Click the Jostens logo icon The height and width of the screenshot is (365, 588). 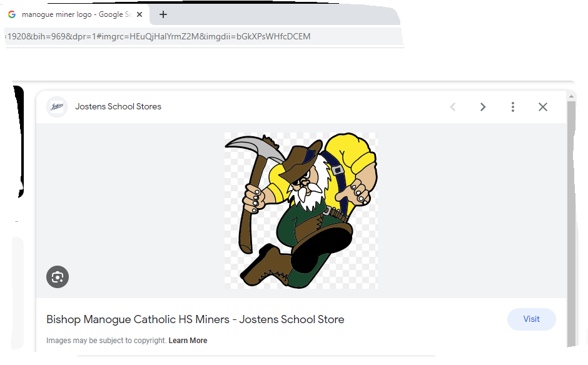click(x=57, y=107)
